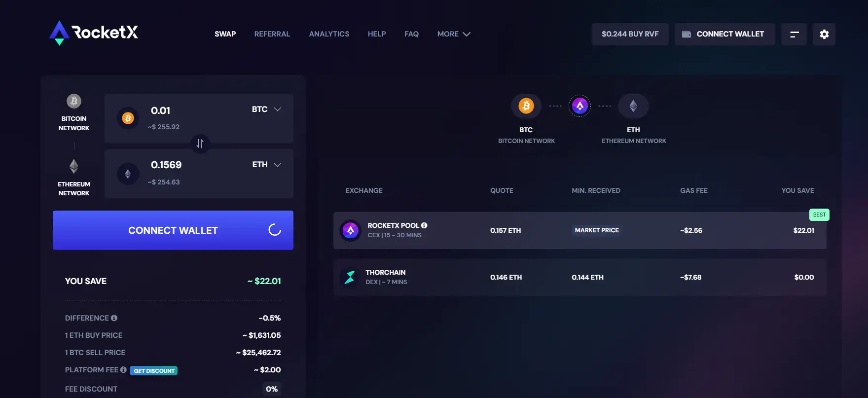Open the BTC token dropdown

click(x=266, y=109)
